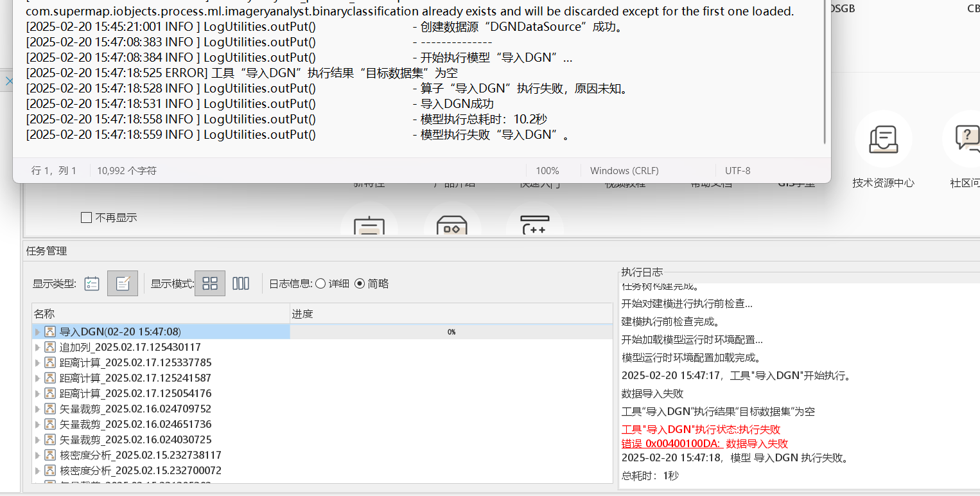The image size is (980, 496).
Task: Select the log display type icon
Action: click(x=121, y=283)
